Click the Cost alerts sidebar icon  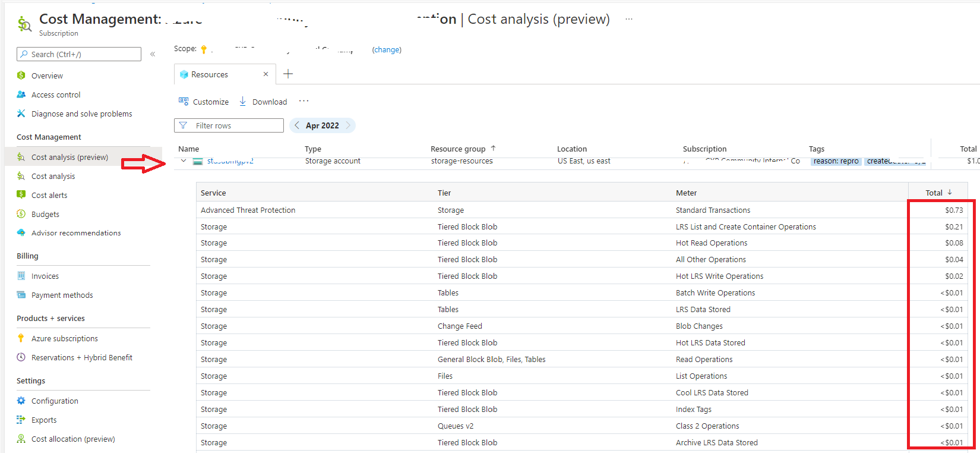point(21,195)
